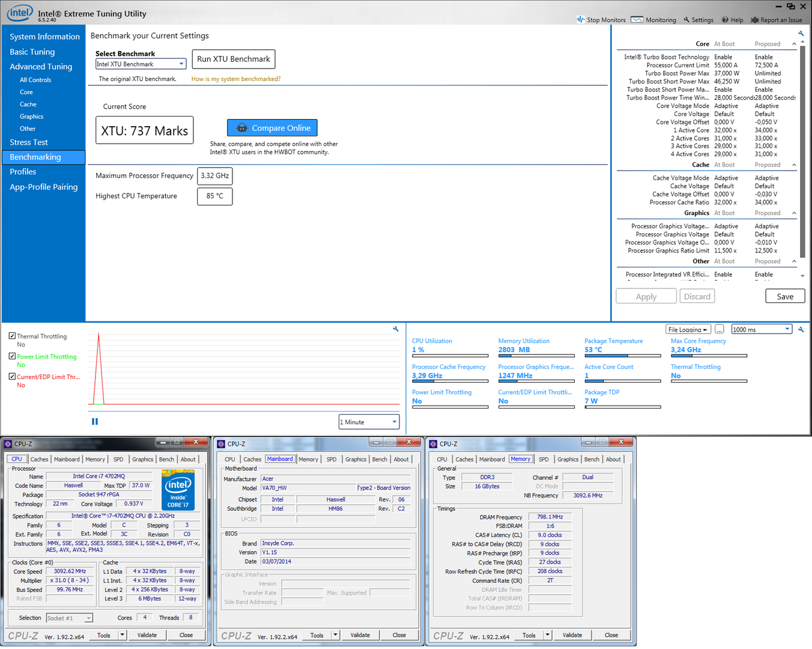Open Tools dropdown arrow in CPU-Z Memory window
The image size is (812, 649).
point(547,635)
